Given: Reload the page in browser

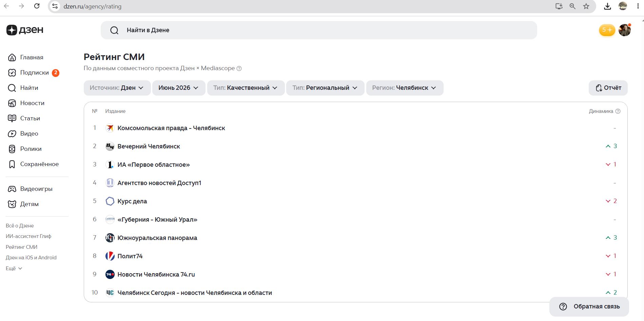Looking at the screenshot, I should [37, 6].
